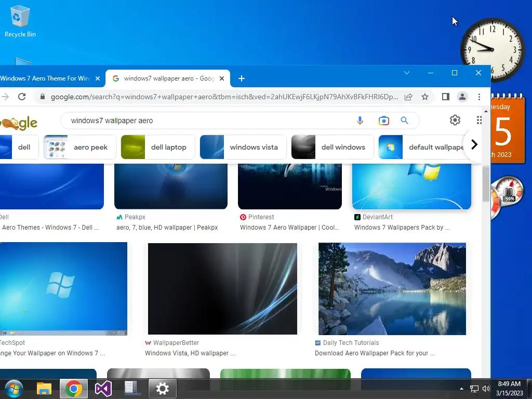The width and height of the screenshot is (532, 399).
Task: Click the magnifier search button
Action: click(404, 121)
